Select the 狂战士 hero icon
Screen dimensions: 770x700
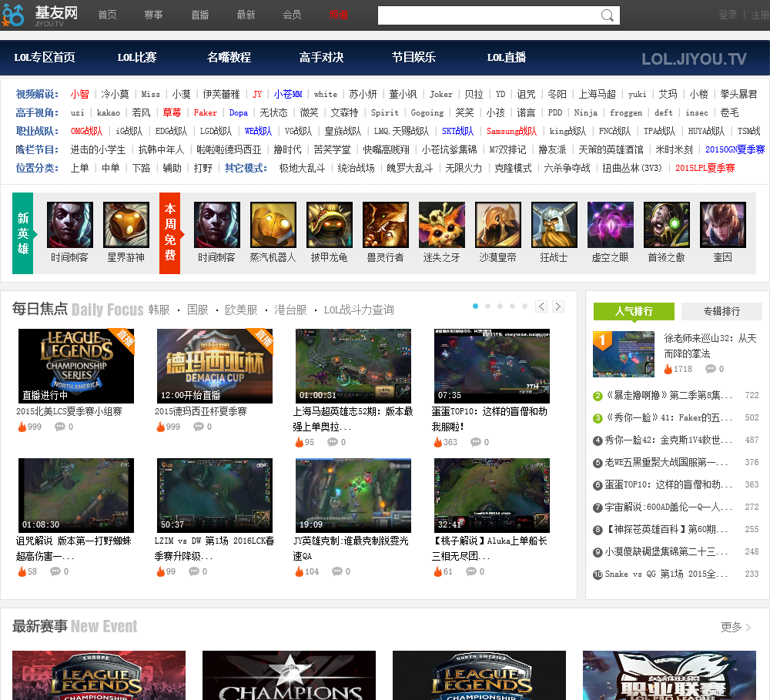[x=554, y=225]
